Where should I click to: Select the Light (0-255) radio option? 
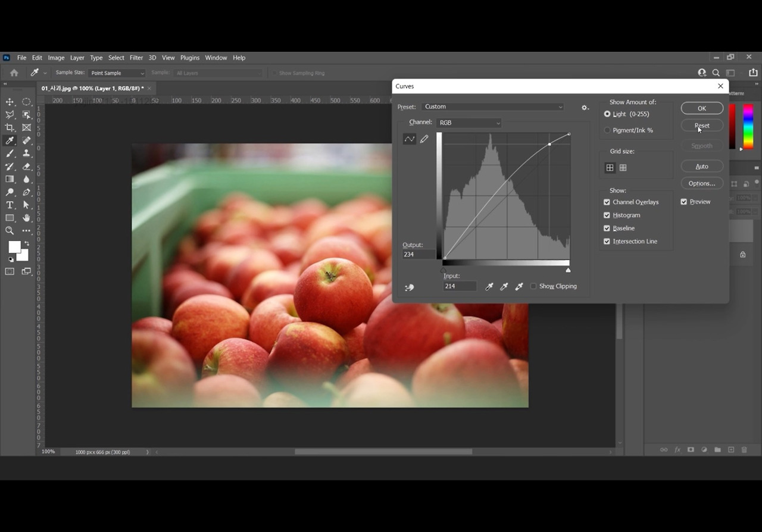click(607, 114)
